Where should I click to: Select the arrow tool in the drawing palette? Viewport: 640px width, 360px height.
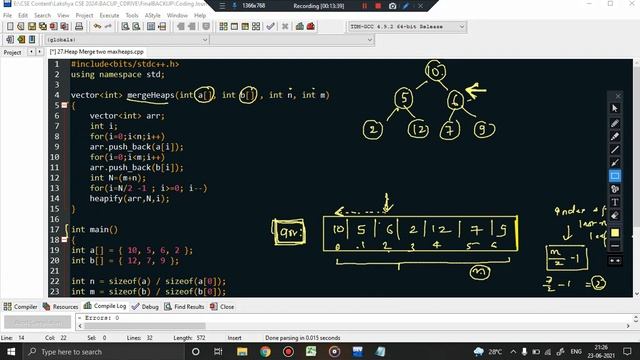point(615,162)
